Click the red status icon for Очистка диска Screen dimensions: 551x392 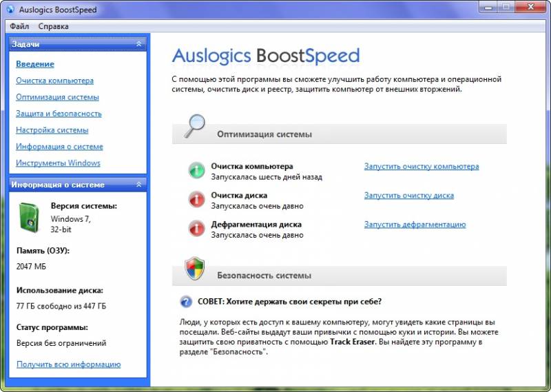click(196, 200)
